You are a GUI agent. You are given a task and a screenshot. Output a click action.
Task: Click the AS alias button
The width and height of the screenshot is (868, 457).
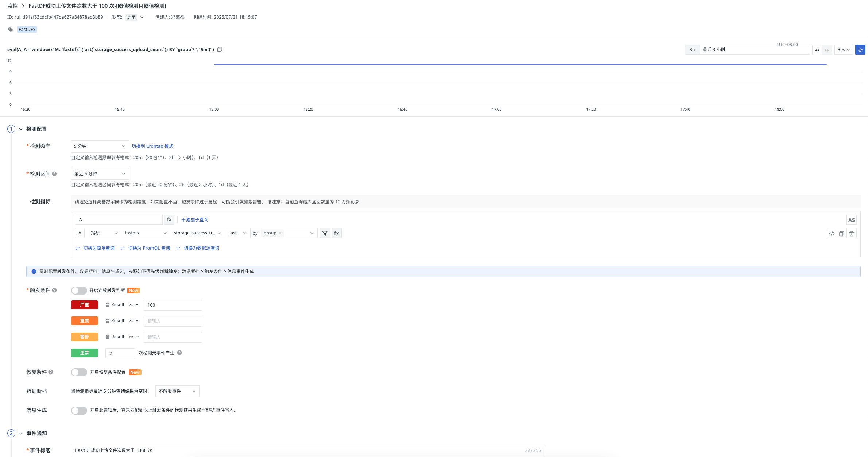click(x=851, y=220)
